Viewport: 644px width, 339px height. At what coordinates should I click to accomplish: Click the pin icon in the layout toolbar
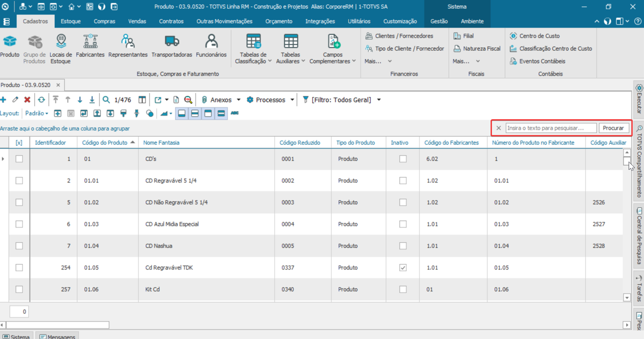(137, 113)
